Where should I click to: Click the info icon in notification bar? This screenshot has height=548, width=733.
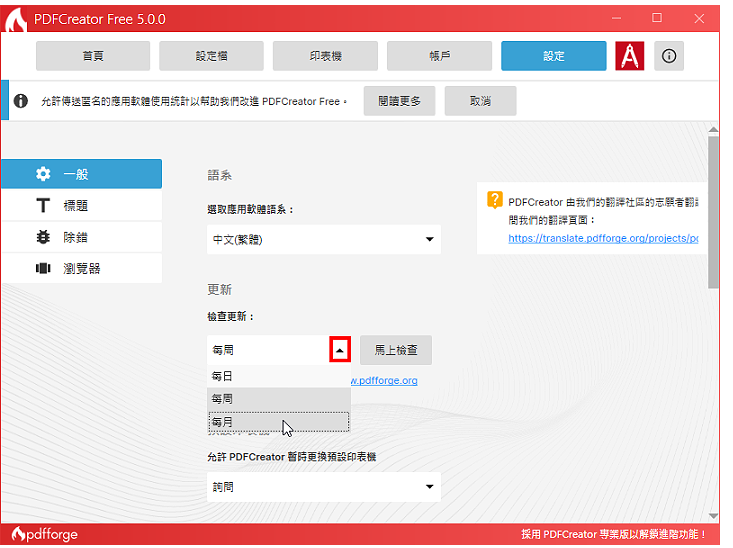(21, 101)
